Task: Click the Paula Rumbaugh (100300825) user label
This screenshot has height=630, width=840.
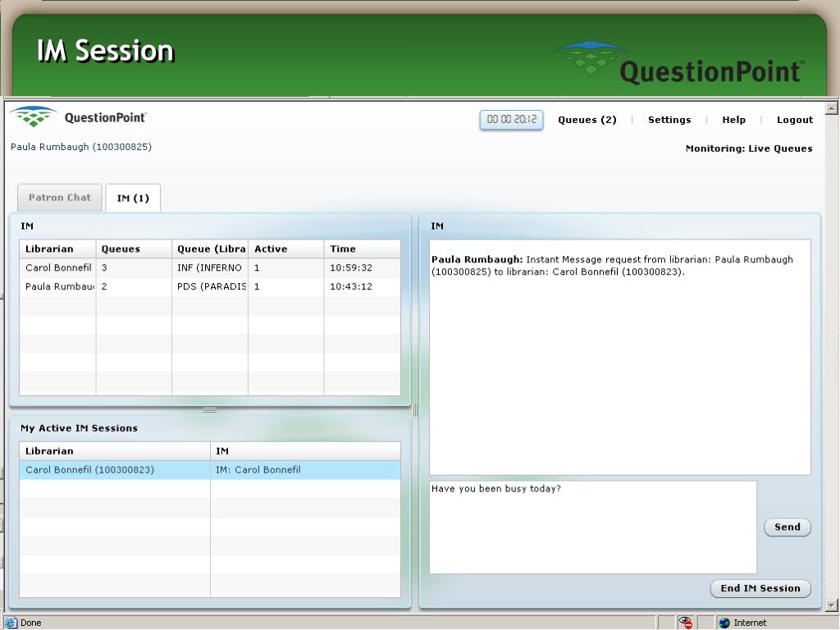Action: click(81, 146)
